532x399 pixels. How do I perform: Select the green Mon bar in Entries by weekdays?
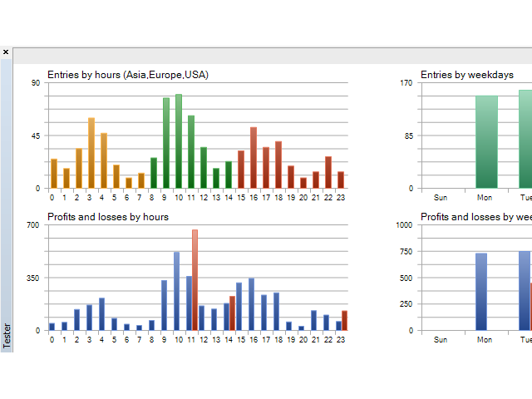[486, 141]
